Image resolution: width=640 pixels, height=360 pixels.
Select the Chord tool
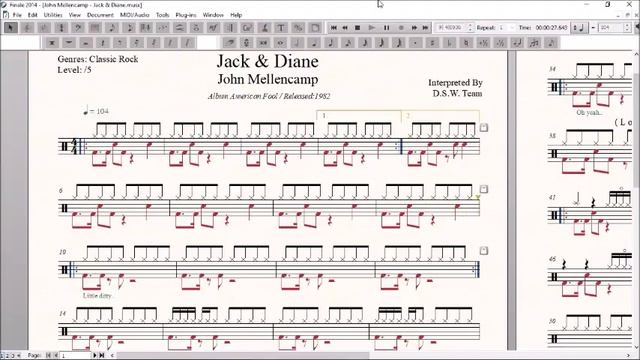click(247, 28)
